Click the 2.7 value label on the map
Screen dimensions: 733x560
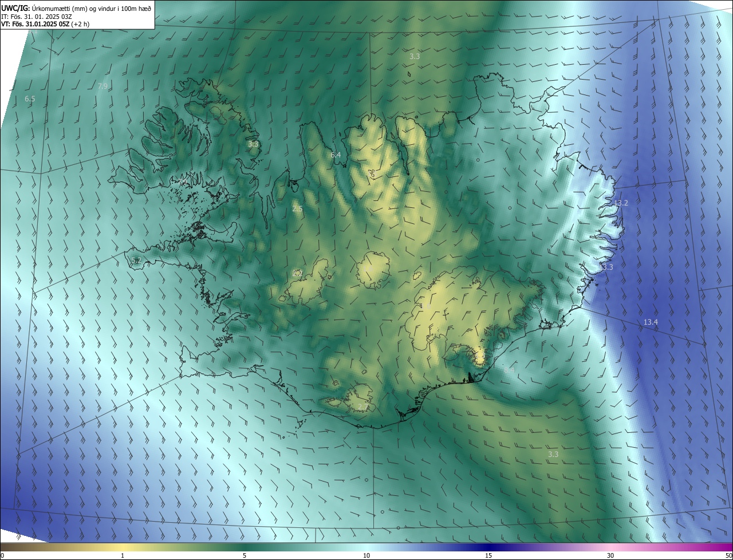363,407
